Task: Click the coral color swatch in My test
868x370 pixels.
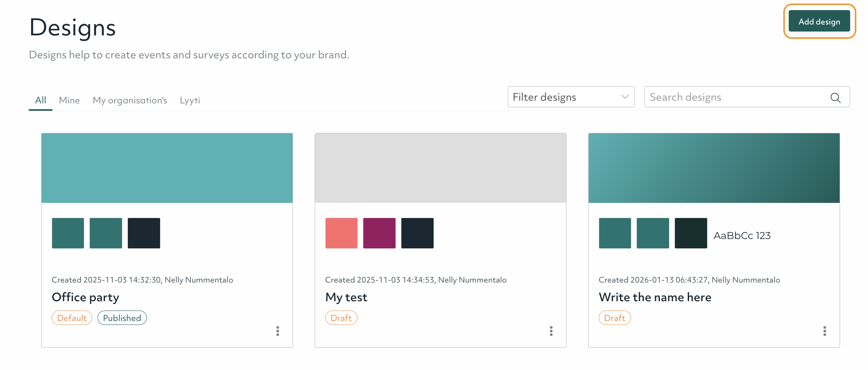Action: [341, 233]
